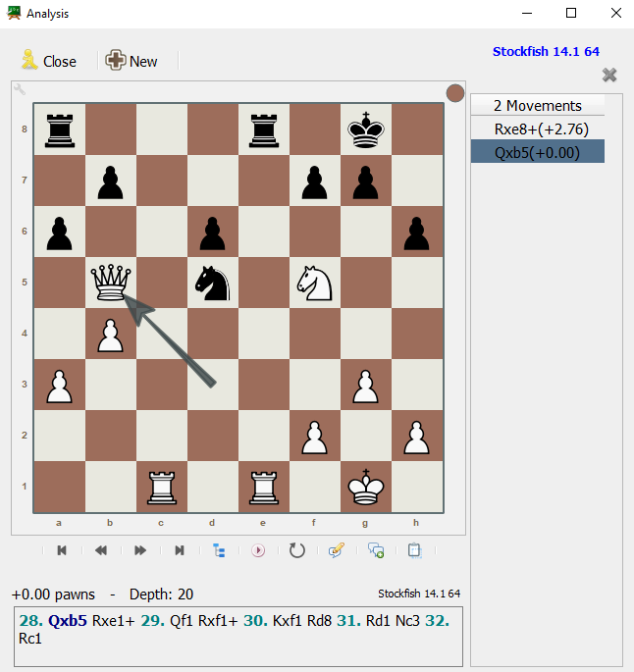Click move 28. Qxb5 in the line

pyautogui.click(x=53, y=621)
